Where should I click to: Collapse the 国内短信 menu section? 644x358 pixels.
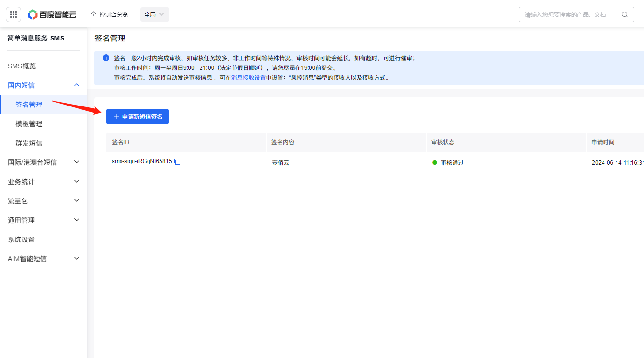click(76, 85)
